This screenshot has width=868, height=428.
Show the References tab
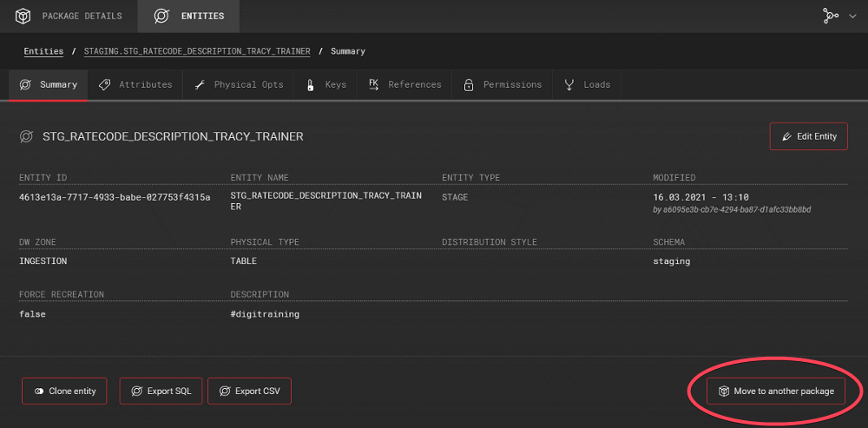click(x=404, y=84)
